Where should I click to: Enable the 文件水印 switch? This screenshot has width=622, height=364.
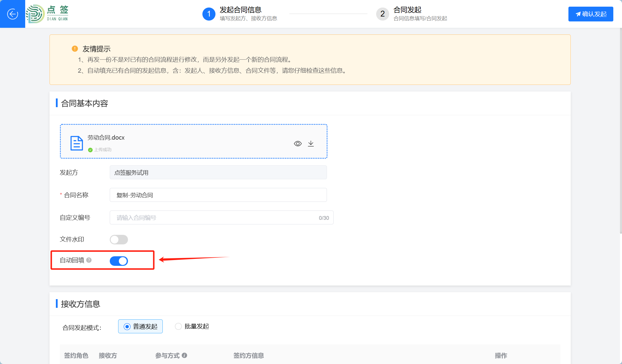(119, 239)
